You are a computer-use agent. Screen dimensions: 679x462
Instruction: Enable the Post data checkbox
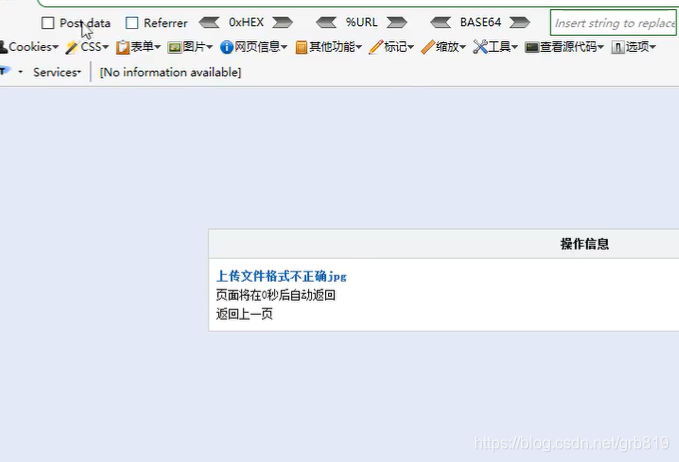(x=48, y=23)
